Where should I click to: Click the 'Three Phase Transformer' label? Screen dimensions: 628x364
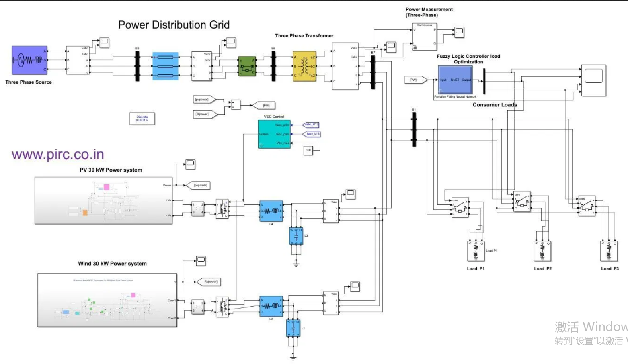pyautogui.click(x=304, y=36)
